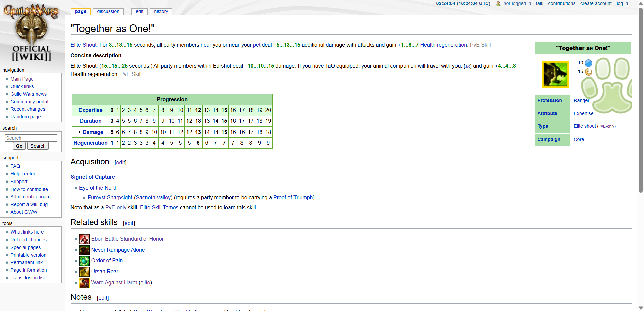This screenshot has width=644, height=311.
Task: Open the Fureyst Sharpsight link
Action: [110, 197]
